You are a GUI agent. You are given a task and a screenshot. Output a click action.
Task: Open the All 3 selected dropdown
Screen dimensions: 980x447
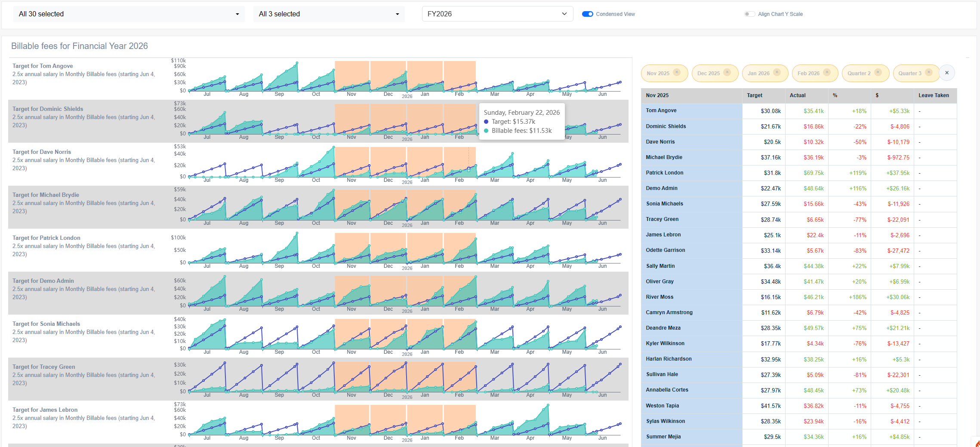[x=329, y=14]
